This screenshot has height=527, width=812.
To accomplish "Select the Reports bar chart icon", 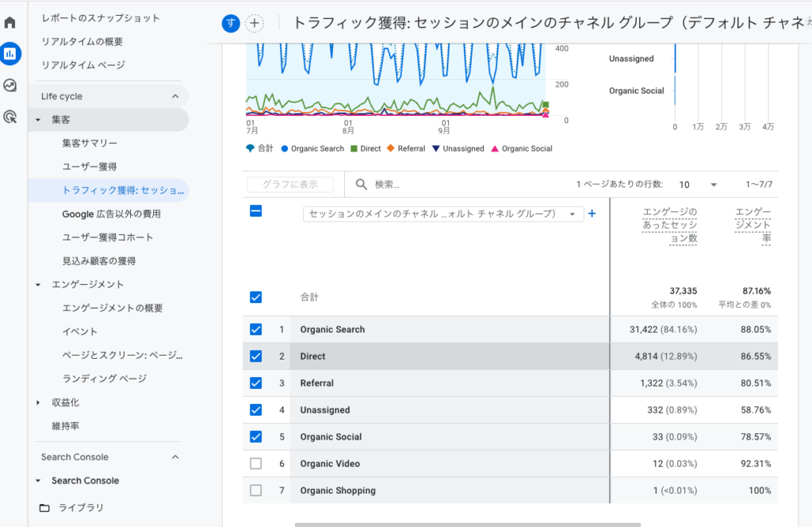I will [x=10, y=54].
